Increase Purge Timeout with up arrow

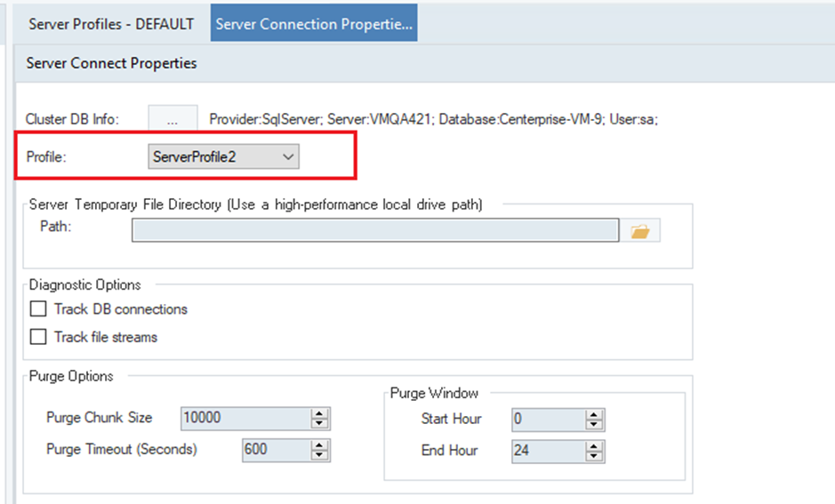click(x=320, y=445)
